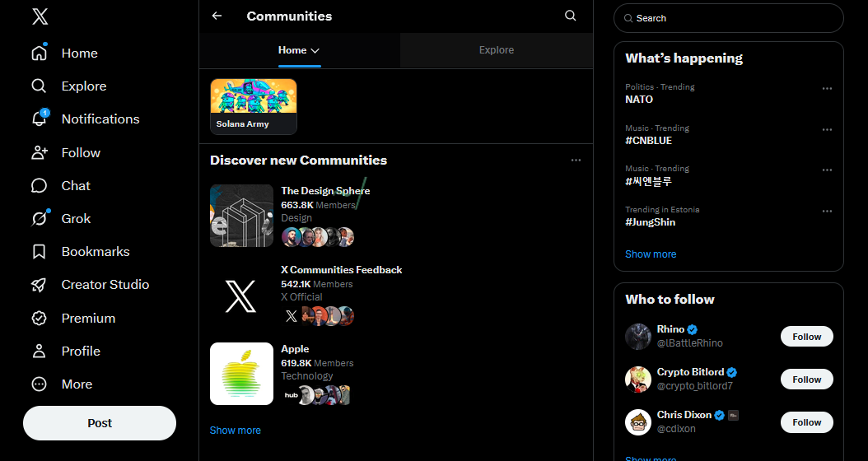Open Chris Dixon's profile avatar
This screenshot has height=461, width=868.
(638, 422)
